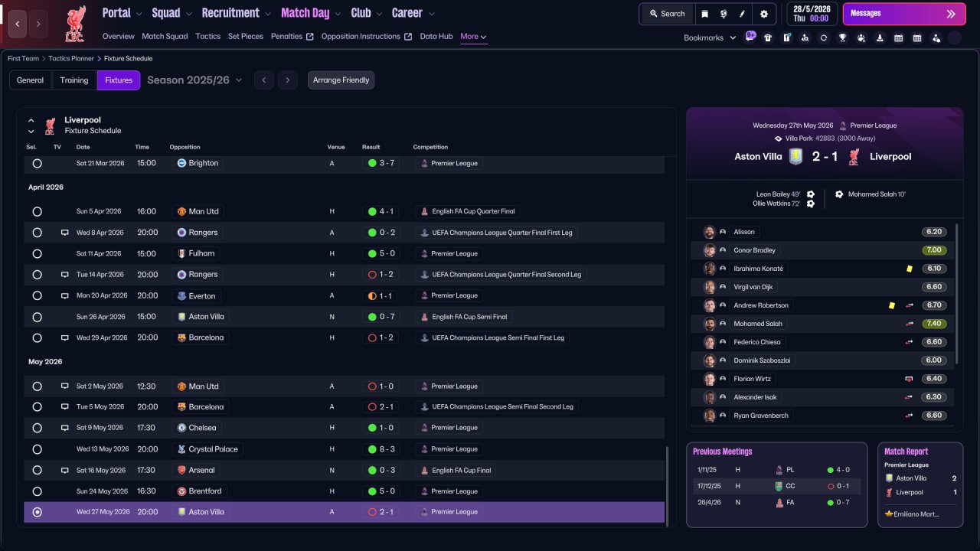Select the Man Utd 2 May fixture radio
This screenshot has width=980, height=551.
(x=37, y=386)
